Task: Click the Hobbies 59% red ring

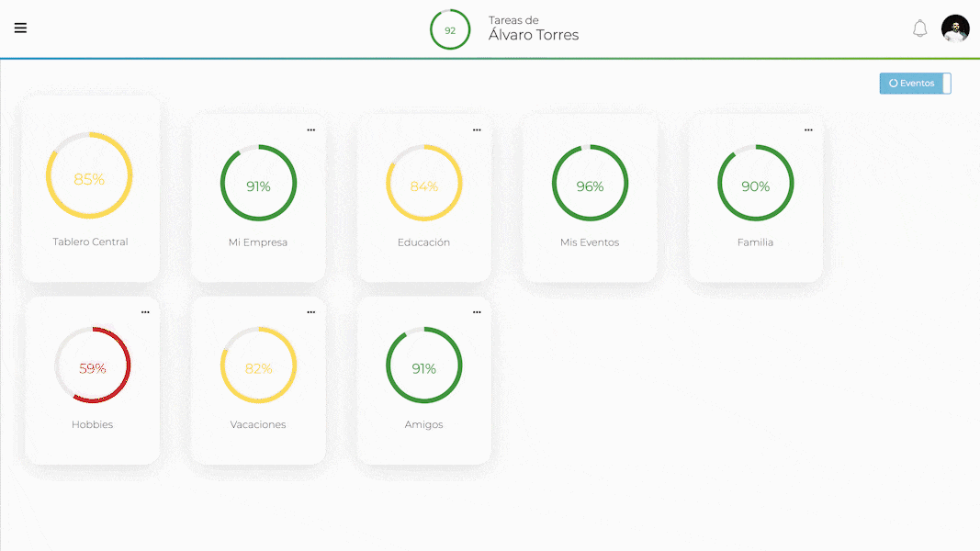Action: point(93,365)
